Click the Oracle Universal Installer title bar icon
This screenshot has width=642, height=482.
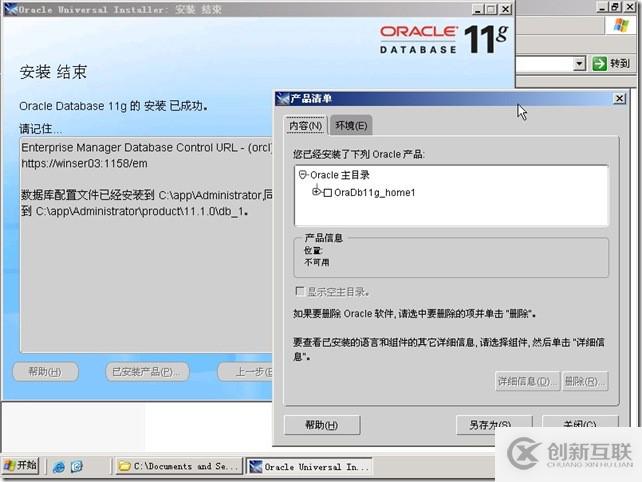tap(11, 9)
